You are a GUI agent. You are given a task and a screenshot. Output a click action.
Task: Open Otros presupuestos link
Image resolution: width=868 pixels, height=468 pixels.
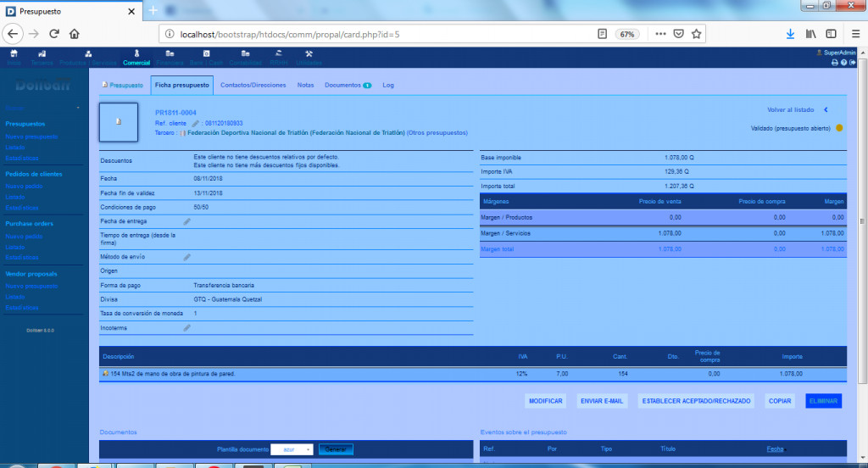[x=437, y=133]
